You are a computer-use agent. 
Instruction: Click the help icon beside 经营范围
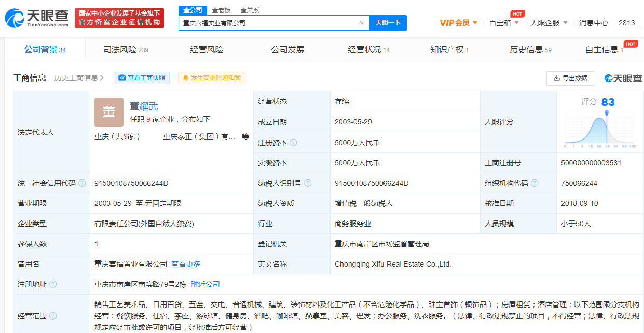pos(53,315)
